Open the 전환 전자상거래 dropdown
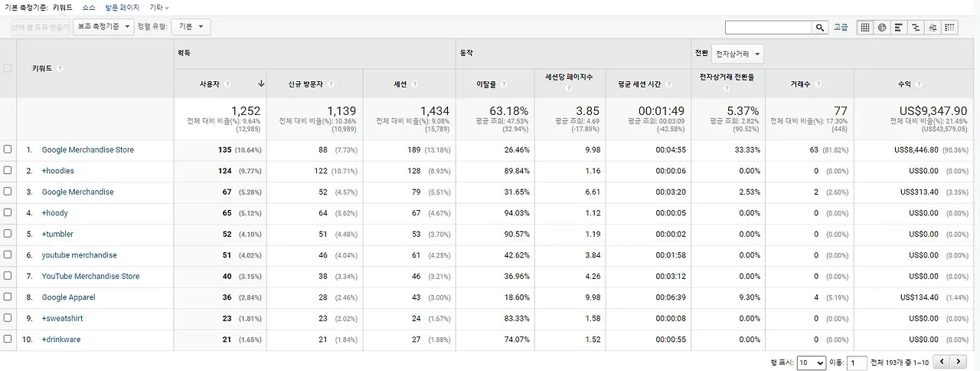 pyautogui.click(x=737, y=54)
